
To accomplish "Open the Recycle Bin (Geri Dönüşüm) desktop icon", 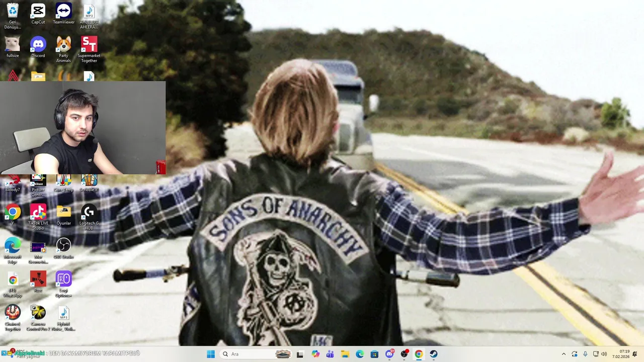I will pyautogui.click(x=13, y=16).
